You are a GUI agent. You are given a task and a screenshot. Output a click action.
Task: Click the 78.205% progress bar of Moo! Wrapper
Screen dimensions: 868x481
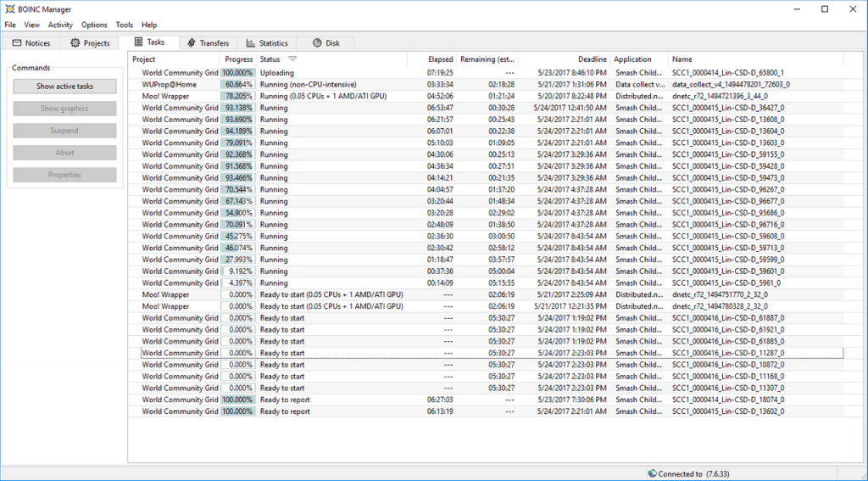point(238,96)
